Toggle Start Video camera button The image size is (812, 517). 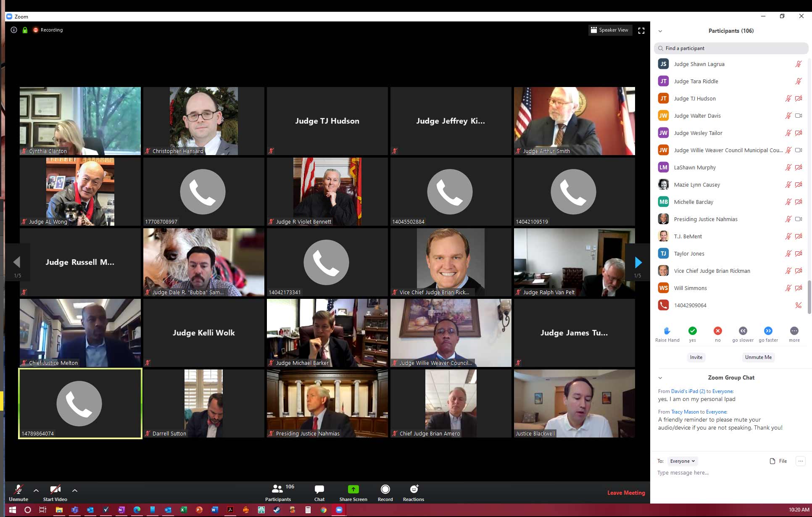pyautogui.click(x=55, y=490)
